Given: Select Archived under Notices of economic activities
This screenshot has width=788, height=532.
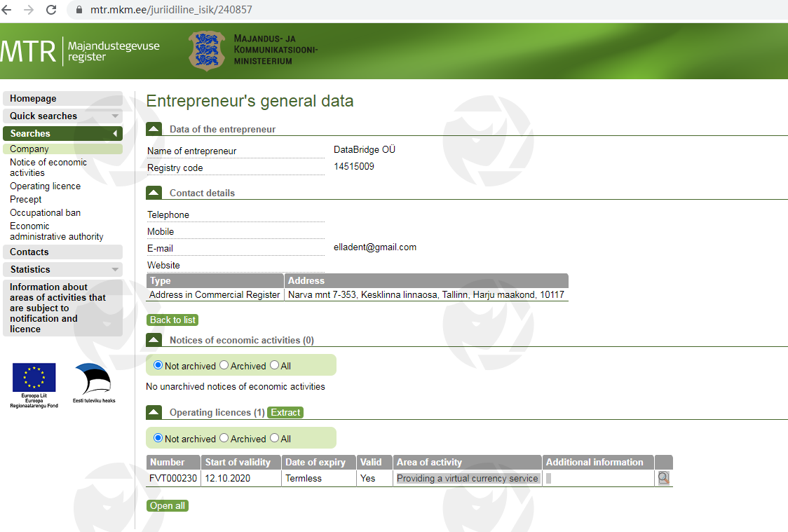Looking at the screenshot, I should pos(224,365).
